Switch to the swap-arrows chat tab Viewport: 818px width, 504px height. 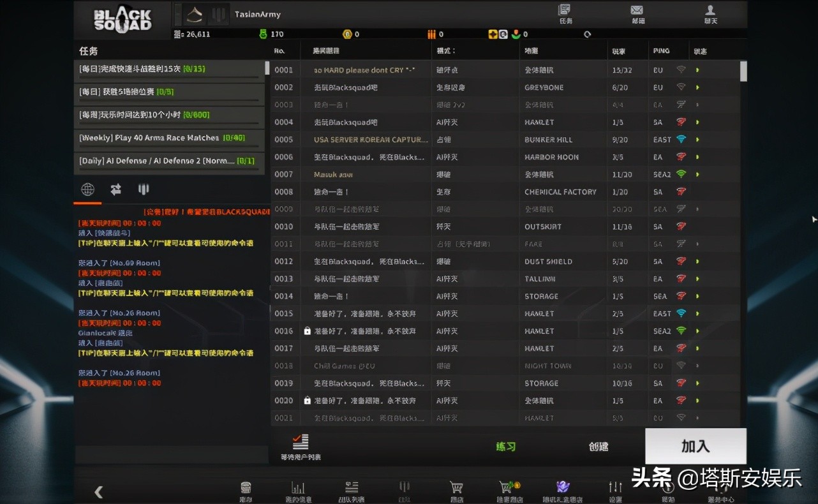pos(115,189)
